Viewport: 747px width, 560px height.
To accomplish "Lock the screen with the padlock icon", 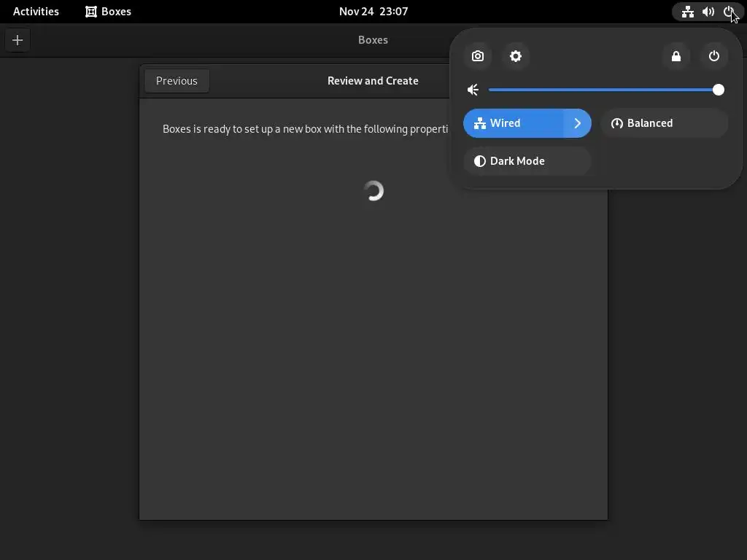I will (676, 56).
